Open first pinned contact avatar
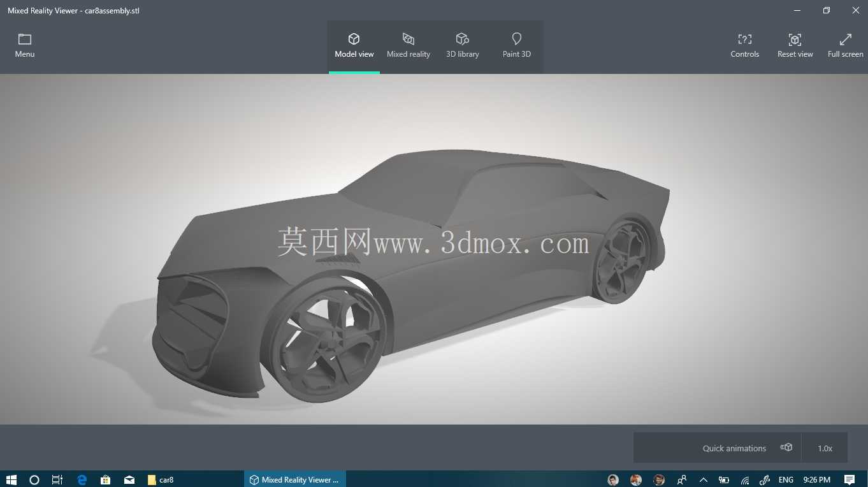868x487 pixels. (x=613, y=479)
